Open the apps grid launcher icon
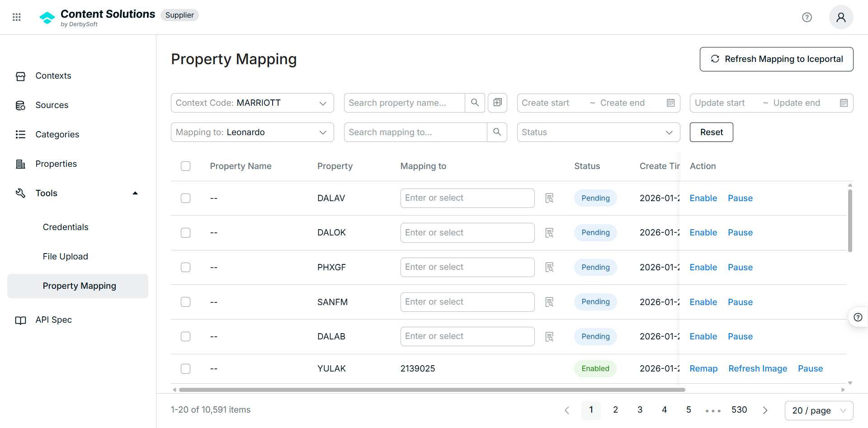The width and height of the screenshot is (868, 428). [17, 17]
